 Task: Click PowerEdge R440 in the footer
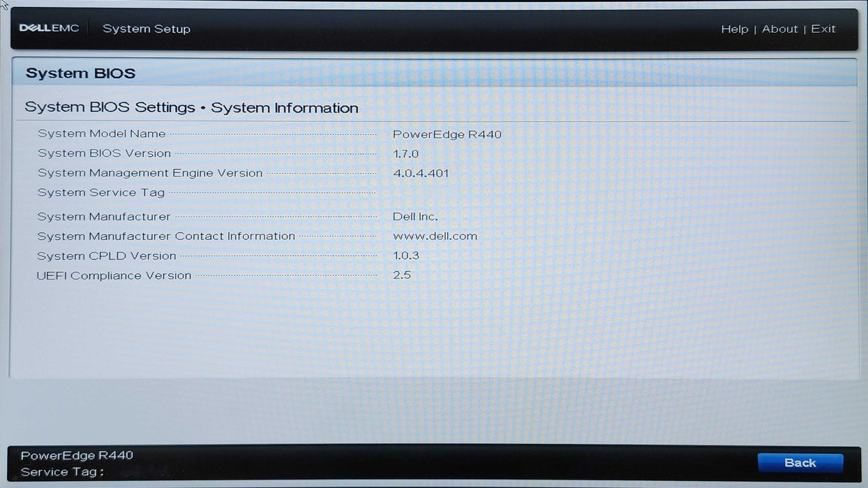(77, 455)
